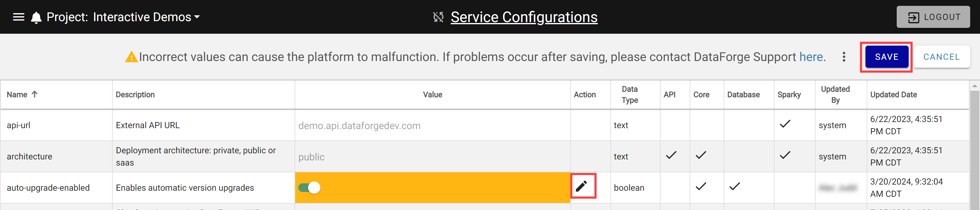Viewport: 980px width, 210px height.
Task: Click the api-url value field
Action: click(432, 125)
